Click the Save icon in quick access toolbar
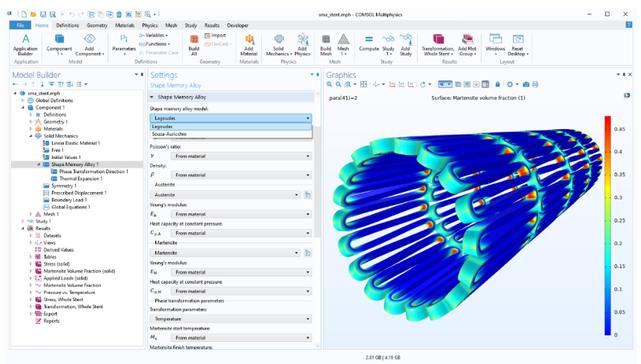The image size is (641, 364). click(x=43, y=14)
